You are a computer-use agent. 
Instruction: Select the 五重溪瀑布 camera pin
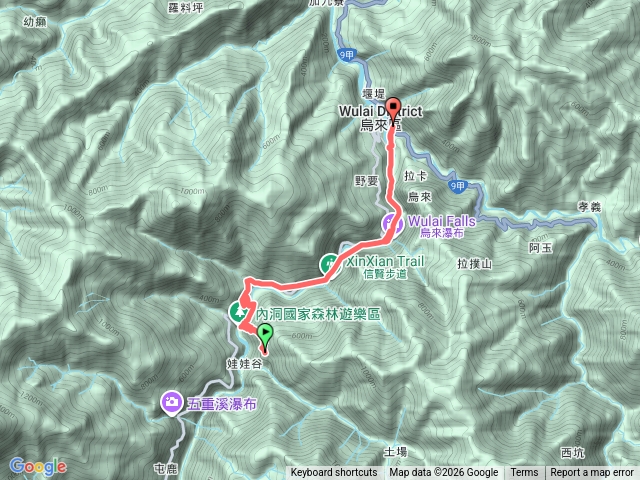(171, 404)
